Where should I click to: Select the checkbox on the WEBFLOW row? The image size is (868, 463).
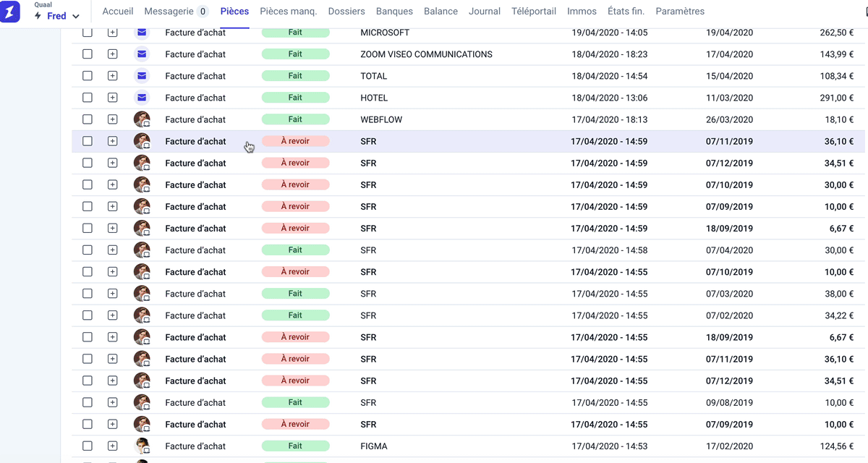click(x=88, y=119)
